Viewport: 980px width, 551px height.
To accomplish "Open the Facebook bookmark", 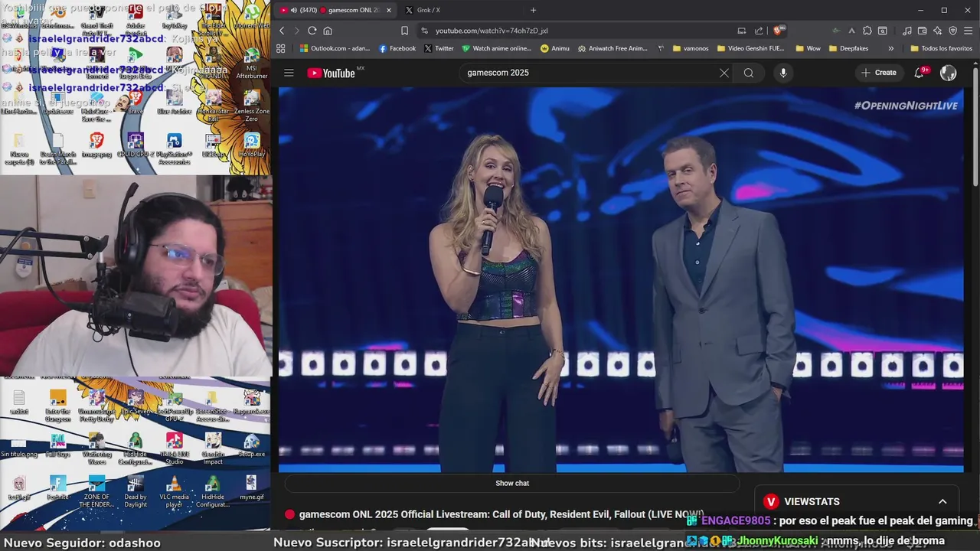I will point(397,48).
